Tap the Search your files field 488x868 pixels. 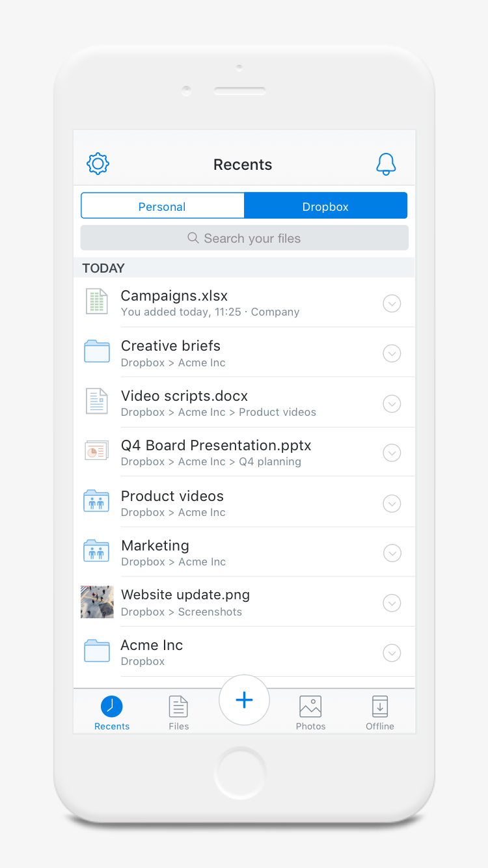[244, 238]
